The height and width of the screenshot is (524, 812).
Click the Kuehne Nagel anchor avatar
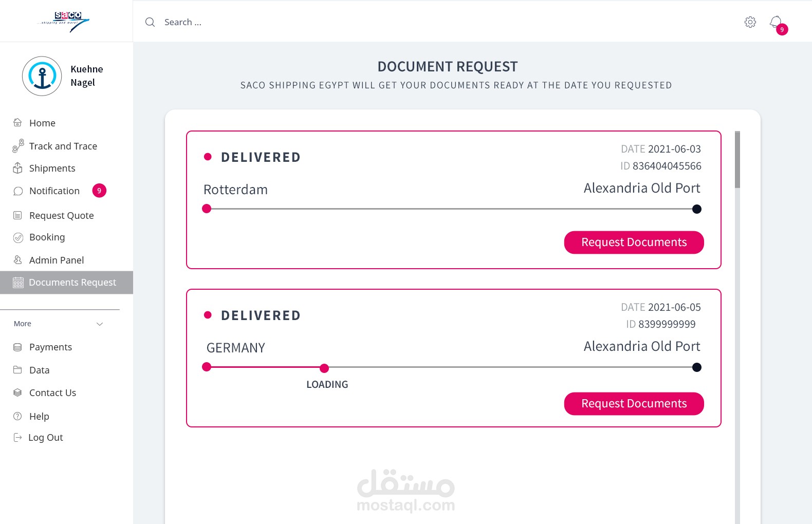point(42,76)
